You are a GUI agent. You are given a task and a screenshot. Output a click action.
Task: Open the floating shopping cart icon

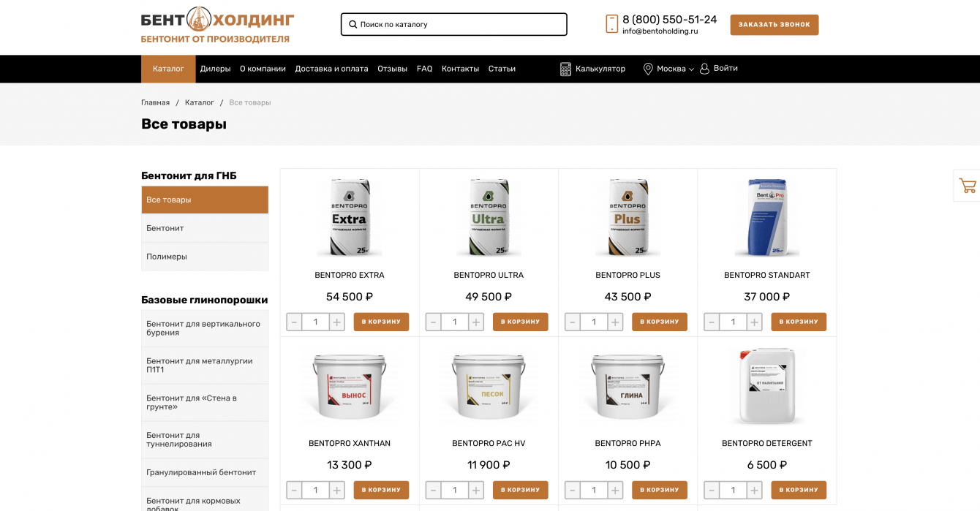tap(967, 186)
